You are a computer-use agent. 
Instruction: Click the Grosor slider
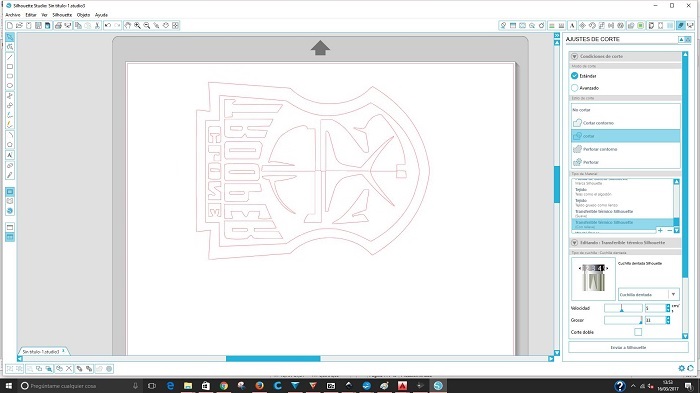coord(623,320)
